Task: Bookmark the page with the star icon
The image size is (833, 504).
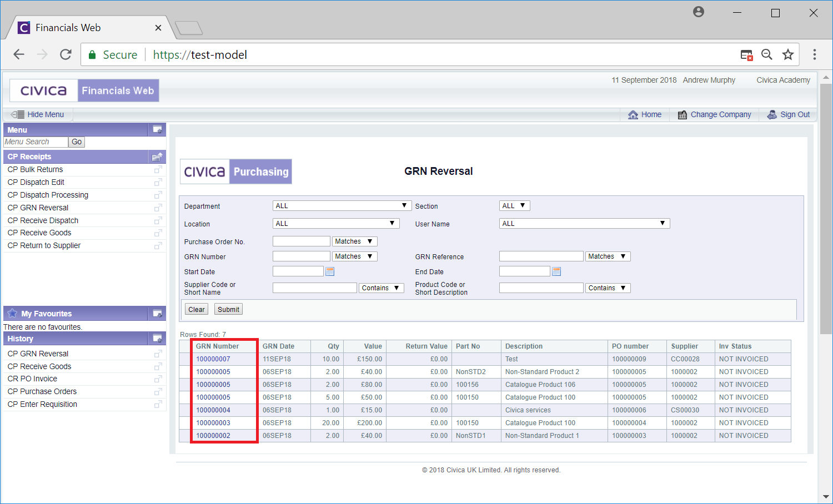Action: tap(788, 54)
